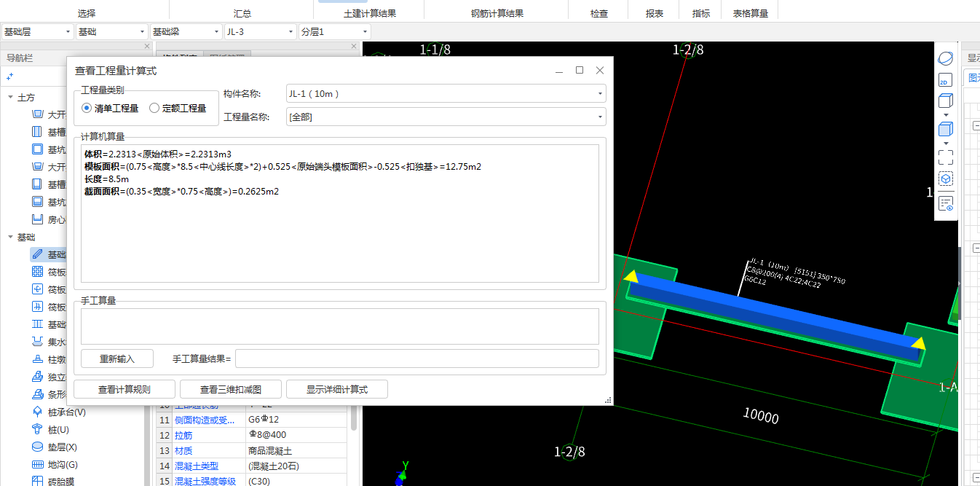Click the 集水 sump pit icon
The height and width of the screenshot is (486, 980).
click(x=38, y=342)
